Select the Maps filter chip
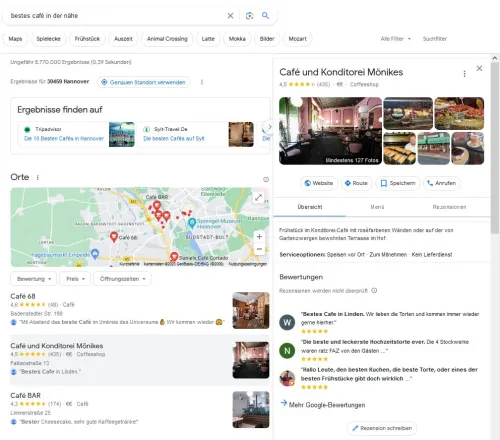Viewport: 500px width, 440px height. 15,39
